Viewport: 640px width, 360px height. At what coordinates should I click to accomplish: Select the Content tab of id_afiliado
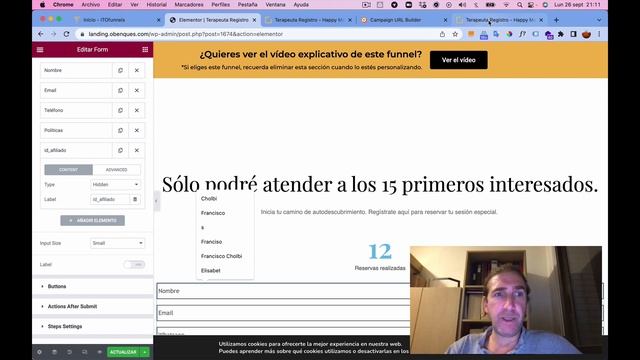pos(68,169)
